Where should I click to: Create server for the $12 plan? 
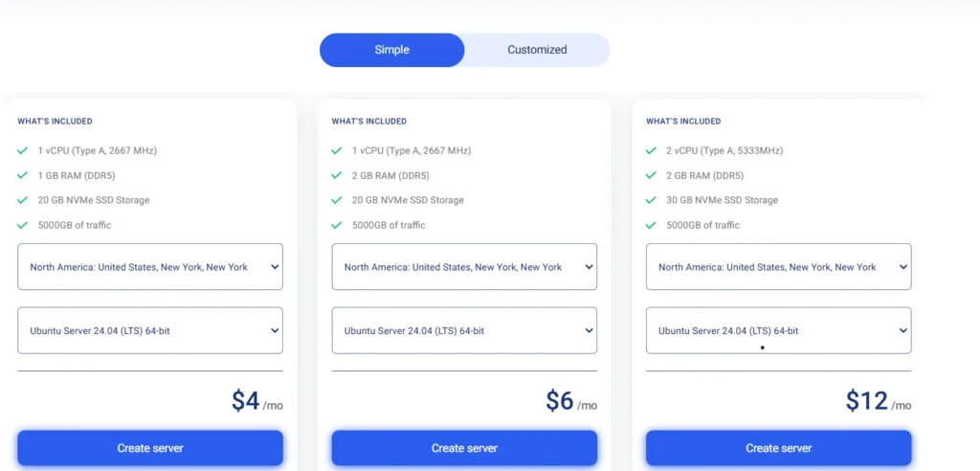778,448
